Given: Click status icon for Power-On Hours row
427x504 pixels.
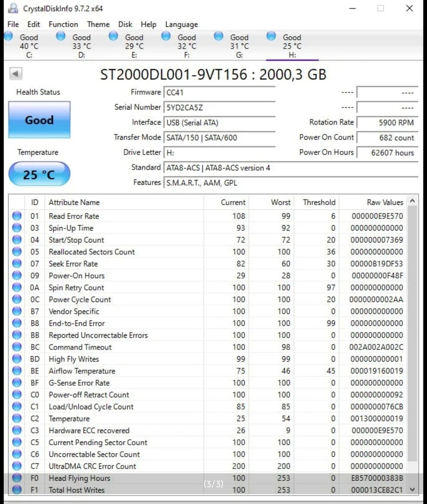Looking at the screenshot, I should [17, 275].
